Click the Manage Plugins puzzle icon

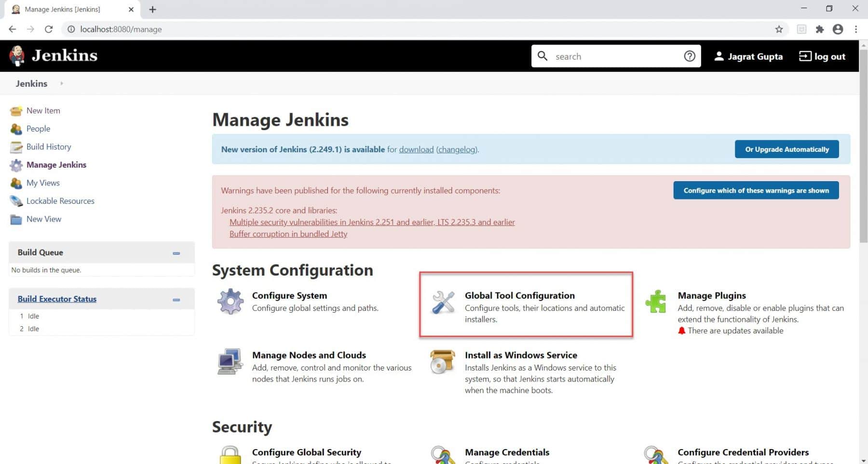coord(656,301)
